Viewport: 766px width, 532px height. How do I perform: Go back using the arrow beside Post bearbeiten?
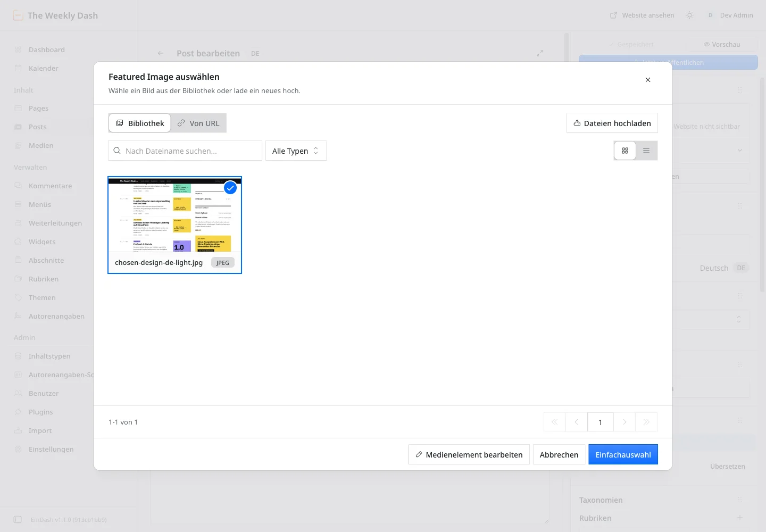pyautogui.click(x=161, y=53)
